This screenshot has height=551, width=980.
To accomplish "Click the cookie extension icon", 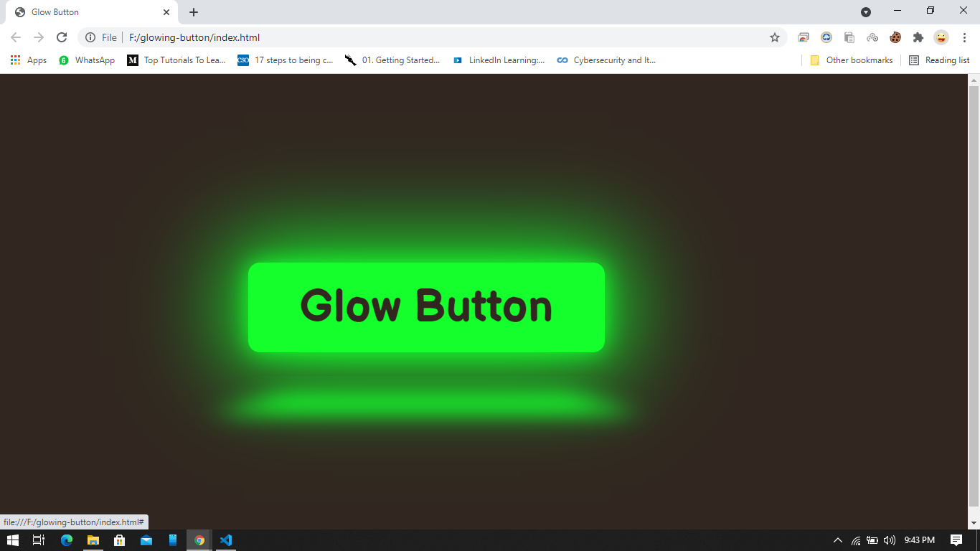I will coord(895,37).
